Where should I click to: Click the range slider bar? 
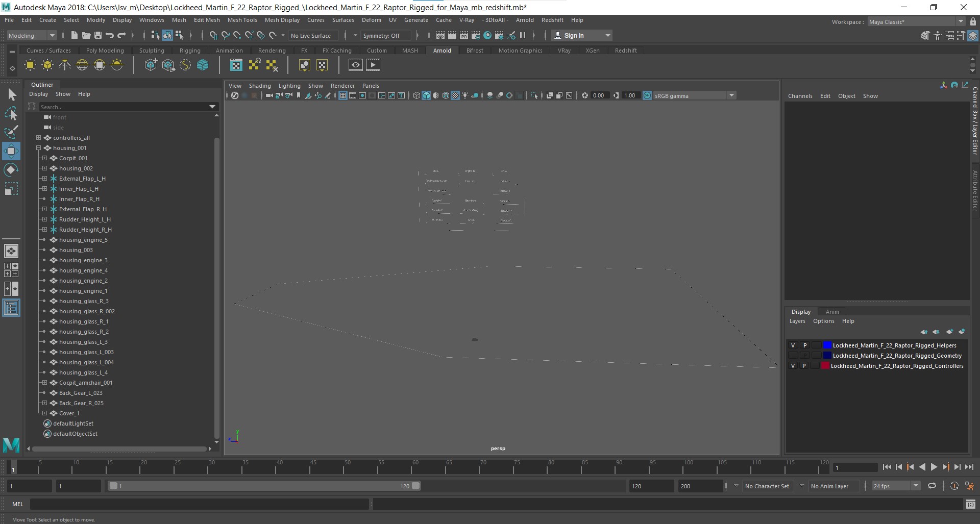coord(265,486)
